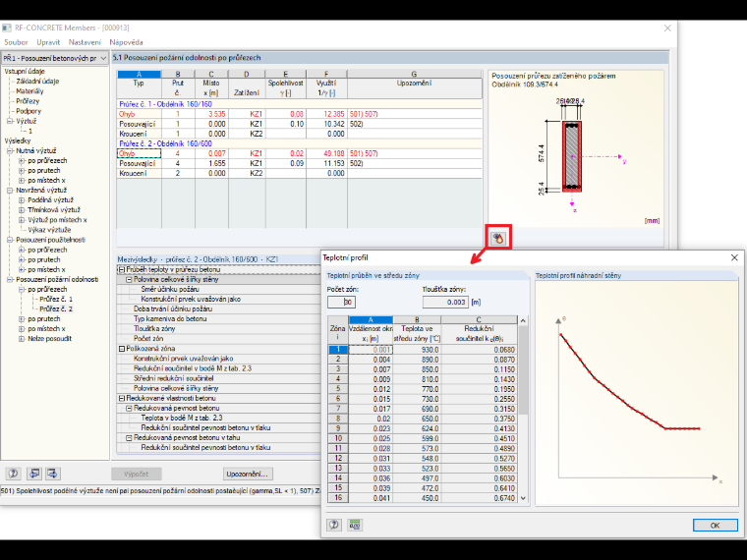
Task: Click the zone table vertical scrollbar thumb
Action: point(523,370)
